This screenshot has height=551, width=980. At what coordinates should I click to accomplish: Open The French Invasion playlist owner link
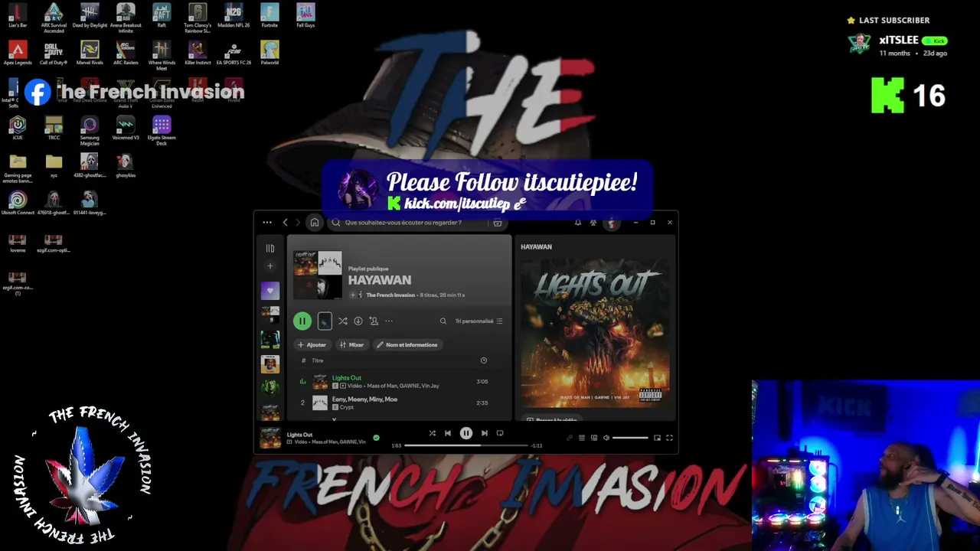tap(390, 295)
